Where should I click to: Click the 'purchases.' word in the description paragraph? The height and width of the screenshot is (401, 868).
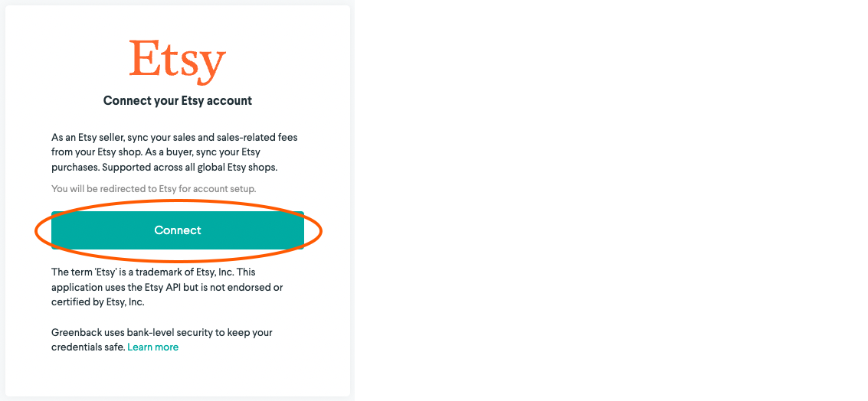75,167
